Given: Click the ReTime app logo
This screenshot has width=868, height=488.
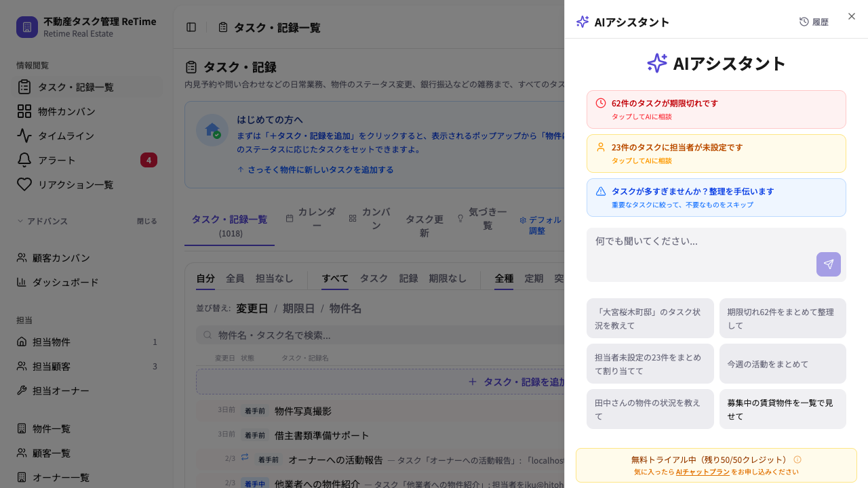Looking at the screenshot, I should coord(27,27).
